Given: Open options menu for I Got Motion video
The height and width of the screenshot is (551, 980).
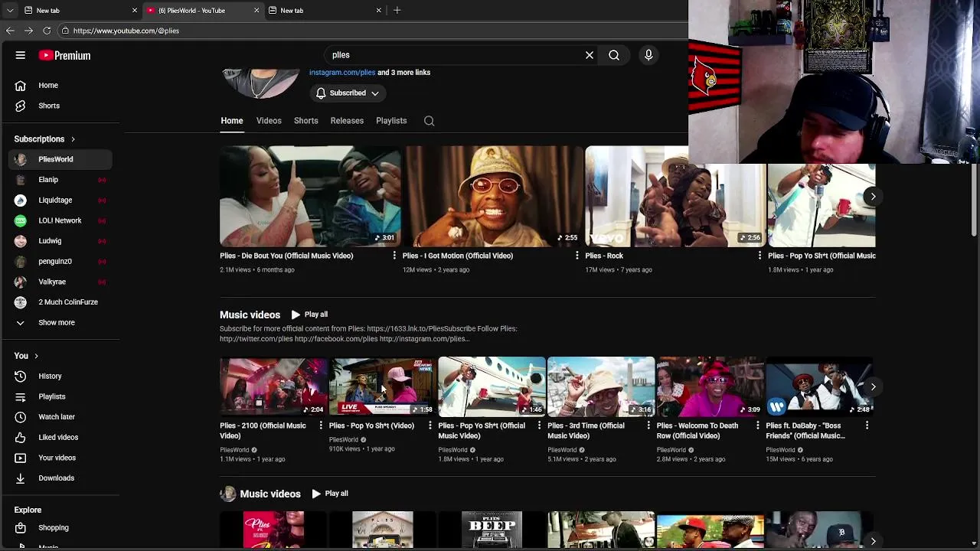Looking at the screenshot, I should [x=577, y=256].
